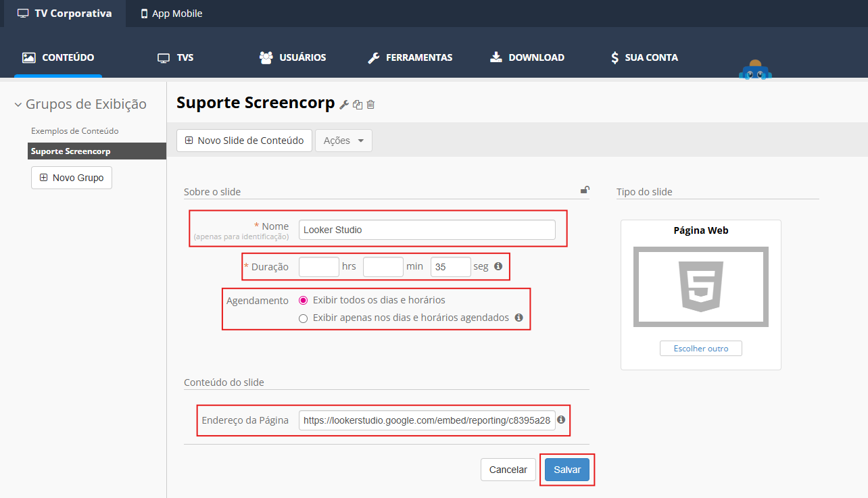Open the Usuários menu
This screenshot has height=498, width=868.
tap(293, 57)
